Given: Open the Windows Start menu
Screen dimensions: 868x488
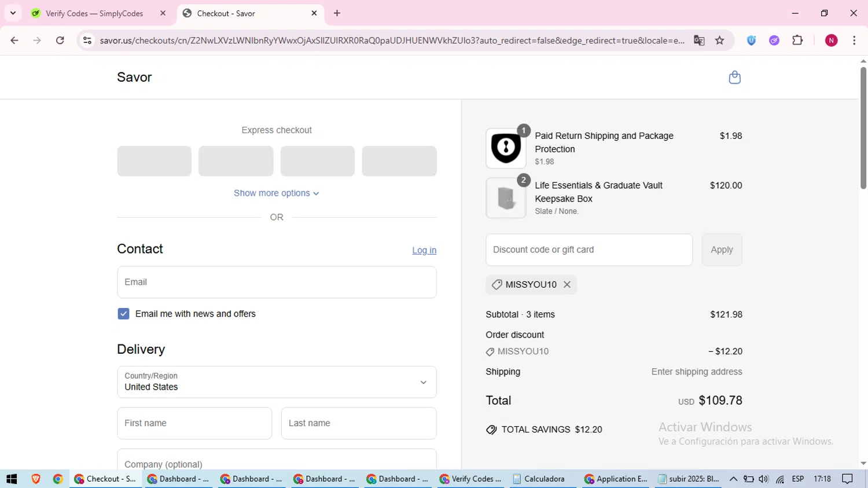Looking at the screenshot, I should tap(12, 479).
